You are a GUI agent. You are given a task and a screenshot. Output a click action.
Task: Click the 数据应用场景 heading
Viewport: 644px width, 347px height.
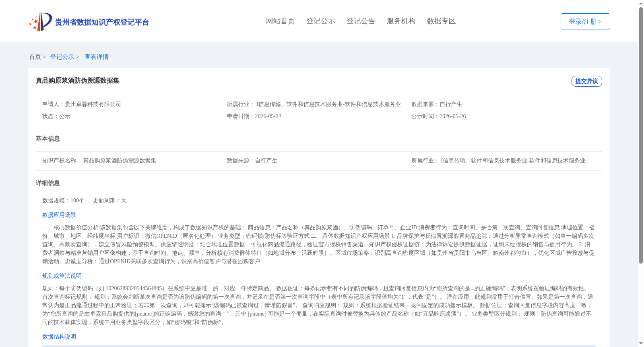[59, 215]
